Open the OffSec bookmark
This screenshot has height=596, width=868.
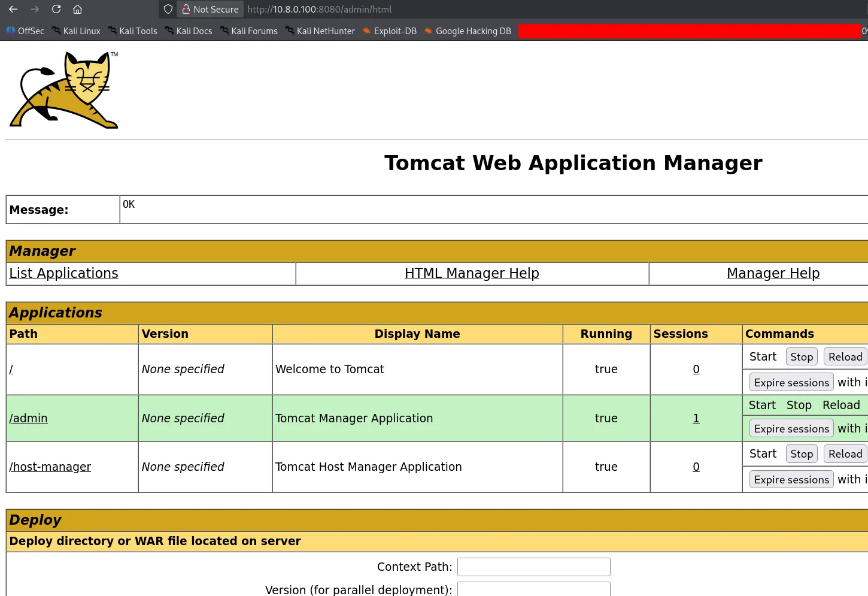[x=25, y=31]
